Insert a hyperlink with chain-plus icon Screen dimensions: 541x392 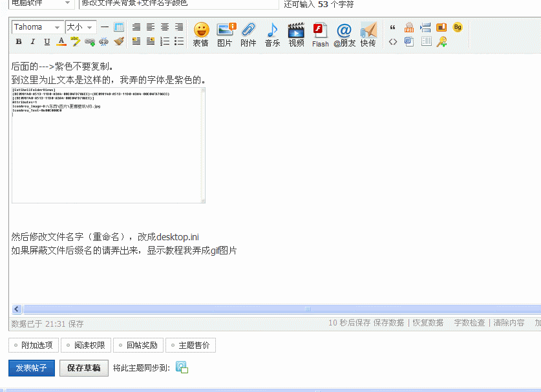pos(90,42)
